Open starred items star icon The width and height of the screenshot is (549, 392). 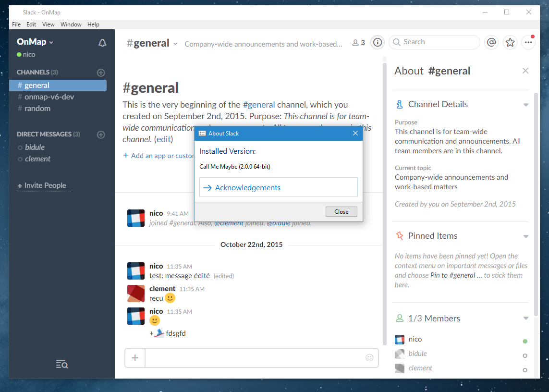click(510, 42)
